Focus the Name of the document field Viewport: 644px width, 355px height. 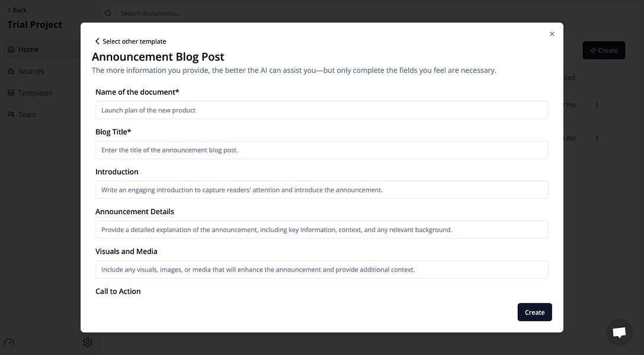(322, 110)
